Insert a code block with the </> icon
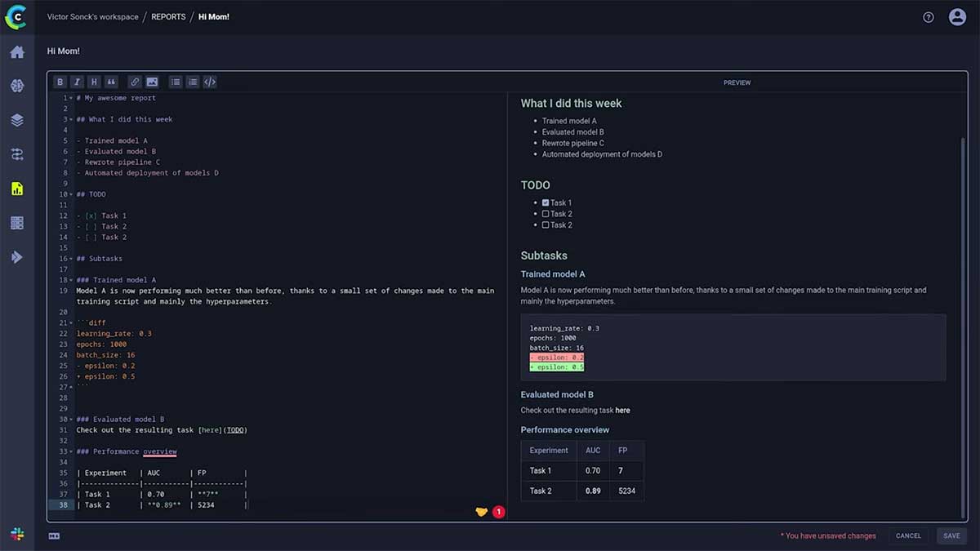 pos(210,82)
